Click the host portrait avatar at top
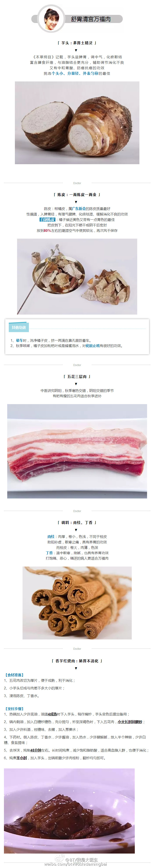Screen dimensions: 151x868 point(51,19)
